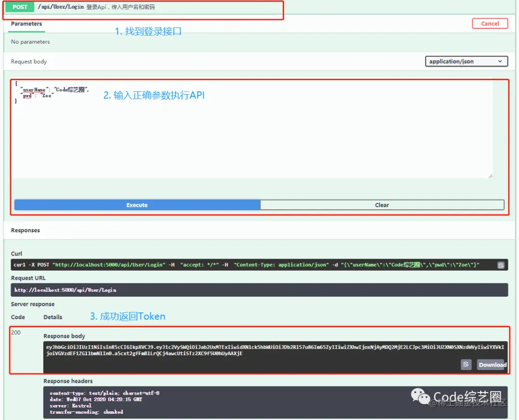519x420 pixels.
Task: Click the "Request body" label
Action: click(x=29, y=61)
